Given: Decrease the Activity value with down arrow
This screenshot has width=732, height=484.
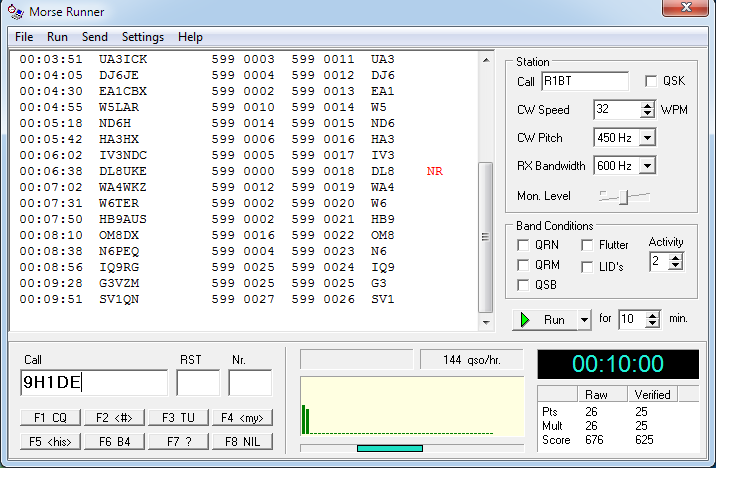Looking at the screenshot, I should tap(675, 266).
